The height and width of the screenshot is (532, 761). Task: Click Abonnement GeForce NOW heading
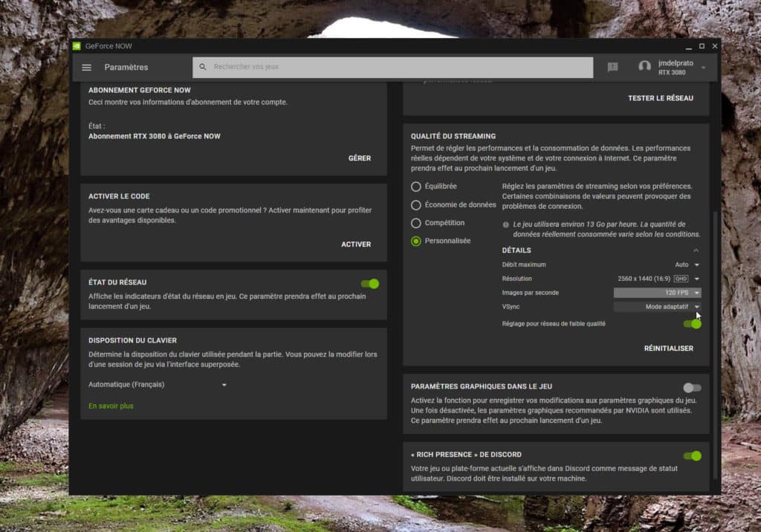click(139, 91)
